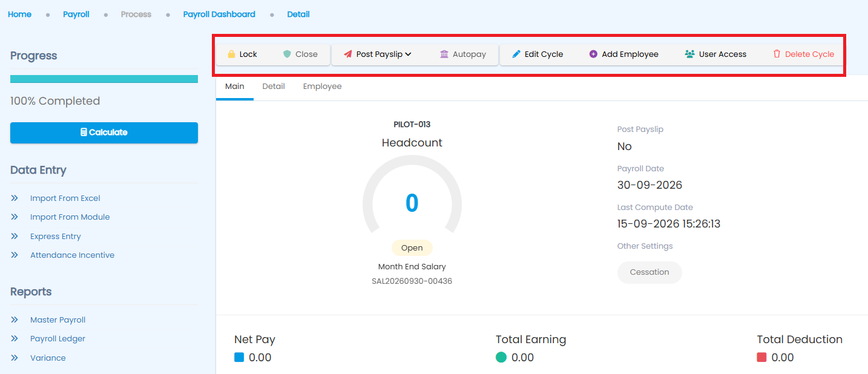The height and width of the screenshot is (374, 868).
Task: Click the Autopay toolbar label
Action: coord(469,54)
